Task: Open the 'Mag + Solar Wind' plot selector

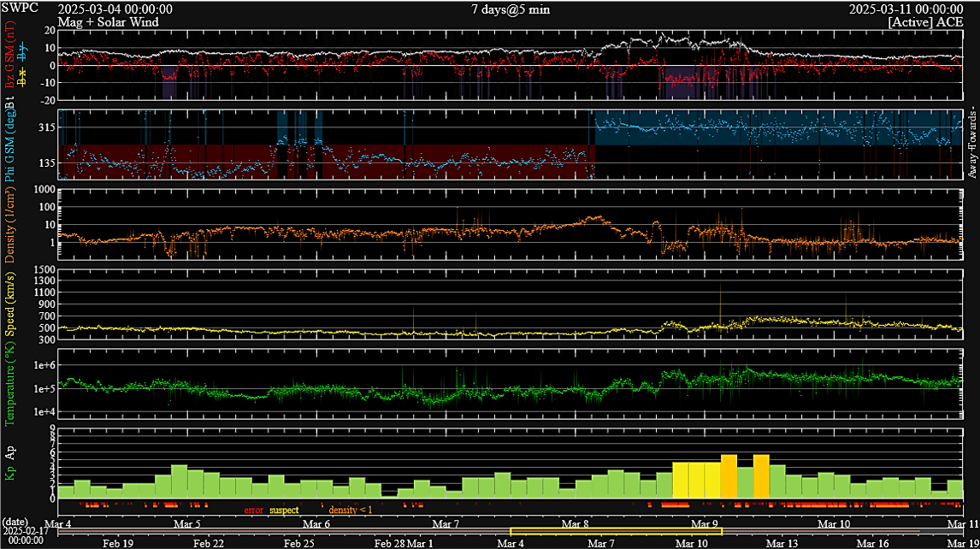Action: tap(108, 22)
